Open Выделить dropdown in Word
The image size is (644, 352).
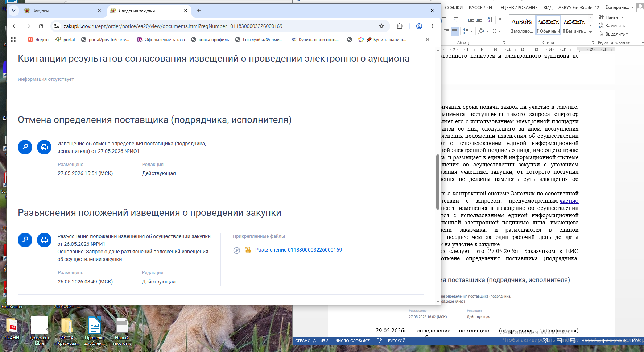pos(613,34)
